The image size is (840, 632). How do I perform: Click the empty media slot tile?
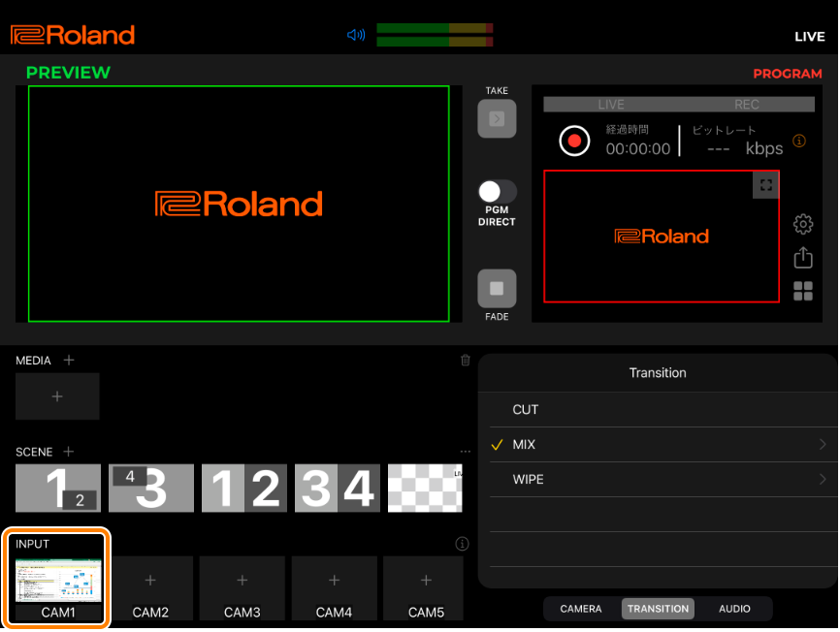point(57,396)
